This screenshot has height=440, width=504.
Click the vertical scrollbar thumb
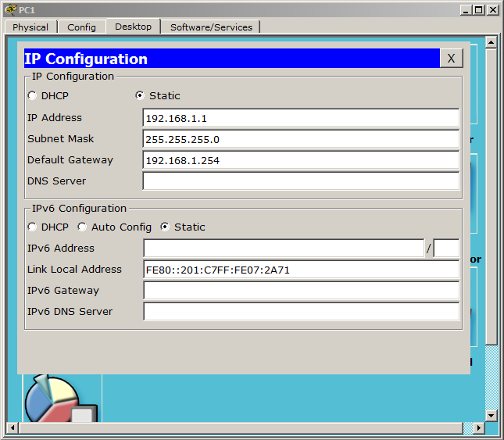point(491,197)
